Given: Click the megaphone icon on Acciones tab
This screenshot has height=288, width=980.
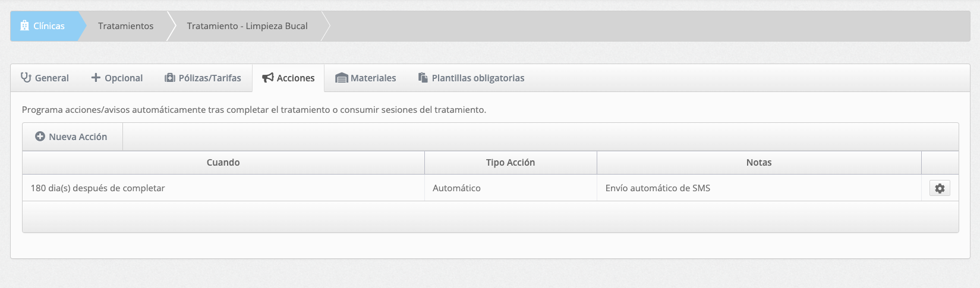Looking at the screenshot, I should [268, 78].
